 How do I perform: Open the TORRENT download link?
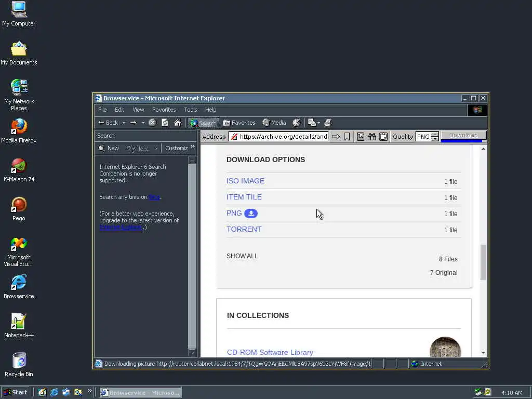[x=244, y=229]
